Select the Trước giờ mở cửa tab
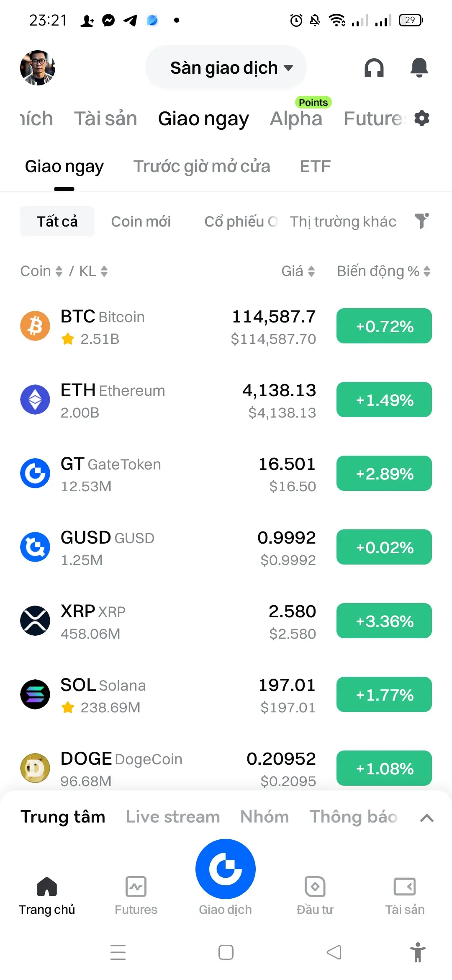The width and height of the screenshot is (452, 980). pos(202,166)
